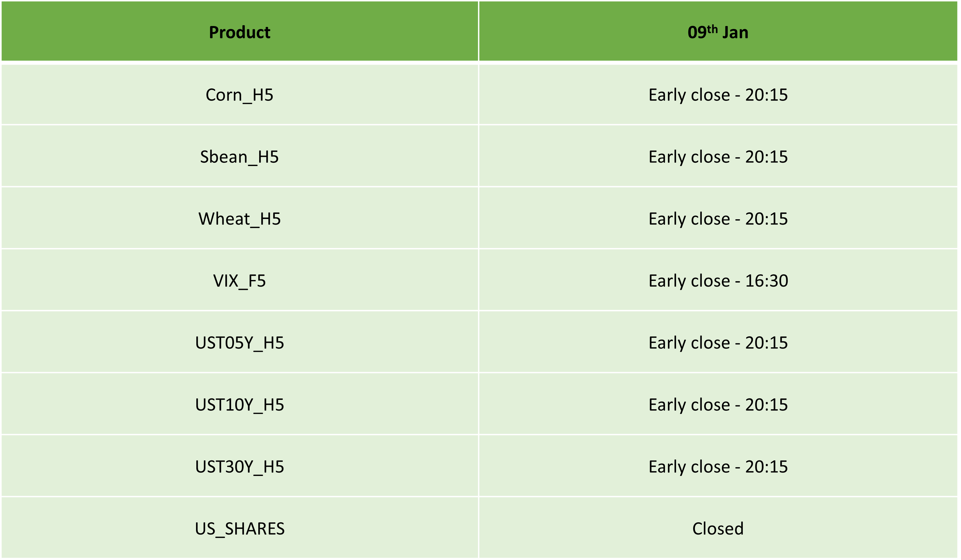The height and width of the screenshot is (560, 961).
Task: Select the VIX_F5 product cell
Action: [x=239, y=280]
